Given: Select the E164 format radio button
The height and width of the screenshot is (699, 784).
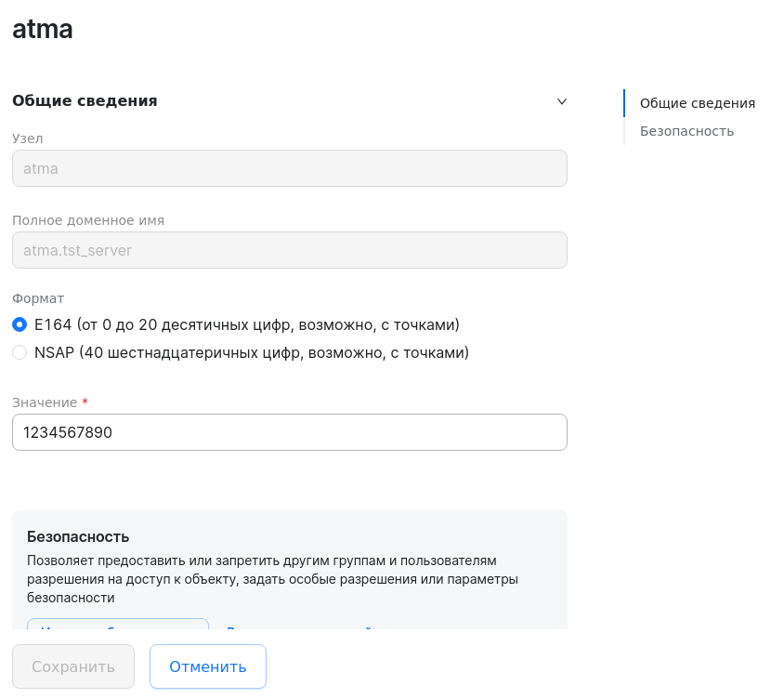Looking at the screenshot, I should pos(20,324).
